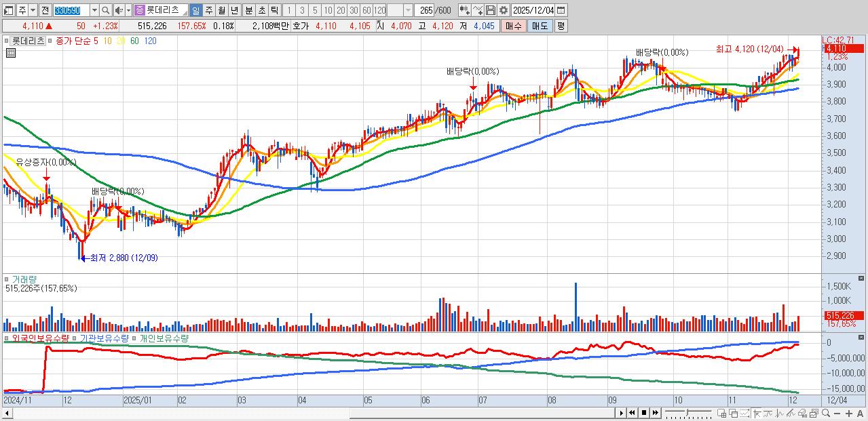Choose the 120 interval button
Screen dimensions: 868x421
point(379,10)
